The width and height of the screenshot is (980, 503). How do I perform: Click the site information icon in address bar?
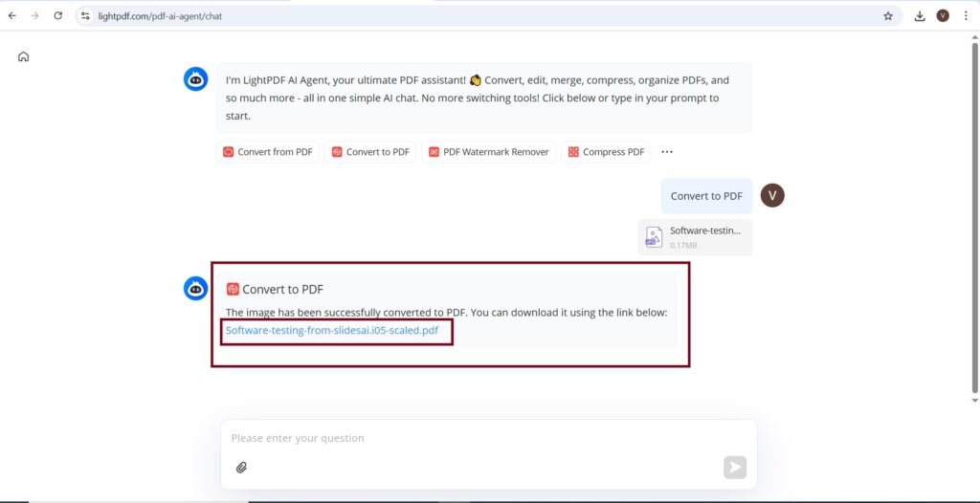[x=85, y=16]
